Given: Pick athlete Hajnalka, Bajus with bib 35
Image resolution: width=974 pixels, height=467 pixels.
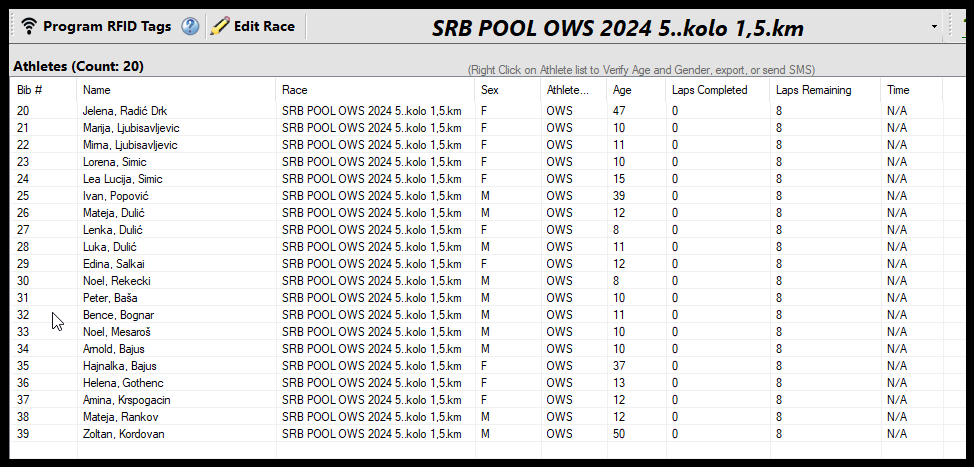Looking at the screenshot, I should tap(119, 366).
